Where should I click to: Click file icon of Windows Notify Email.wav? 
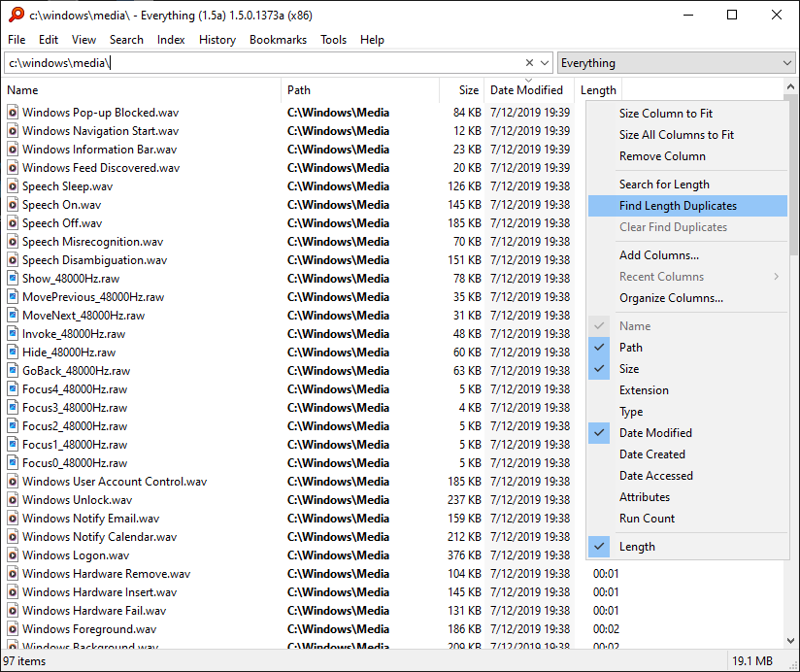pyautogui.click(x=13, y=518)
